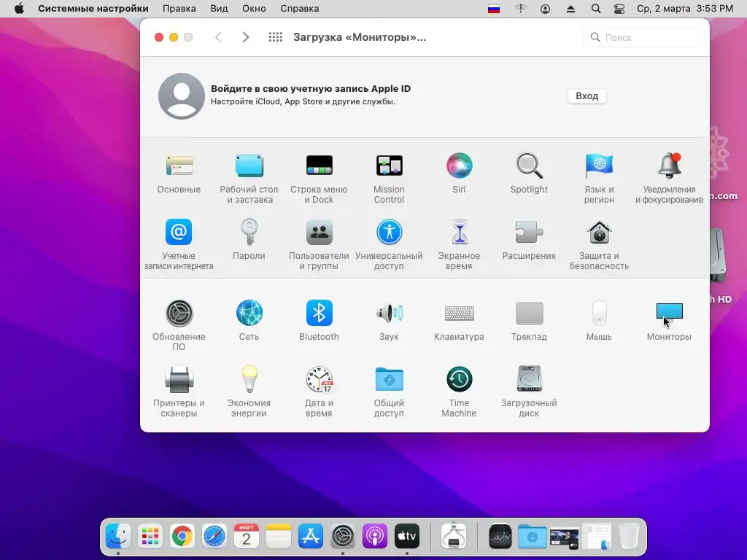Open the Основные preference pane
The height and width of the screenshot is (560, 747).
point(179,174)
